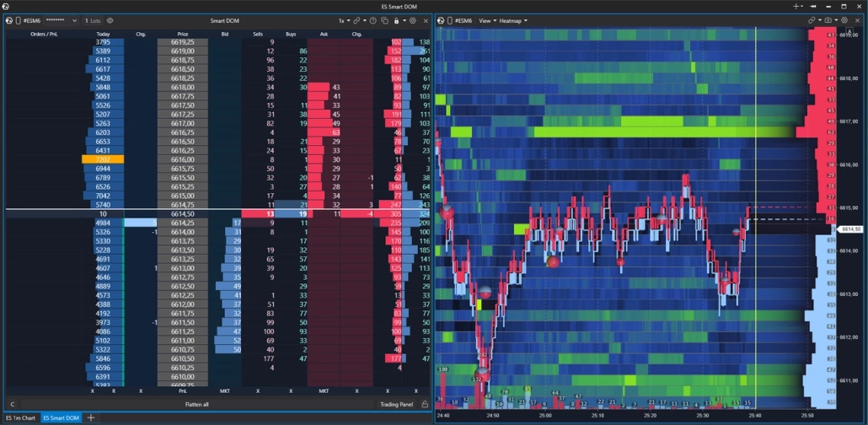Open the 1x scale dropdown
The image size is (868, 425).
coord(345,20)
